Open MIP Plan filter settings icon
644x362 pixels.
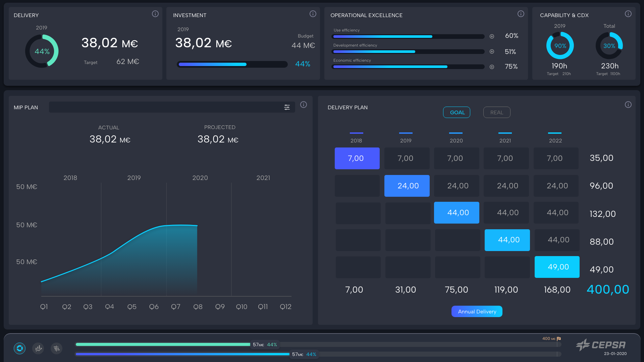[287, 107]
